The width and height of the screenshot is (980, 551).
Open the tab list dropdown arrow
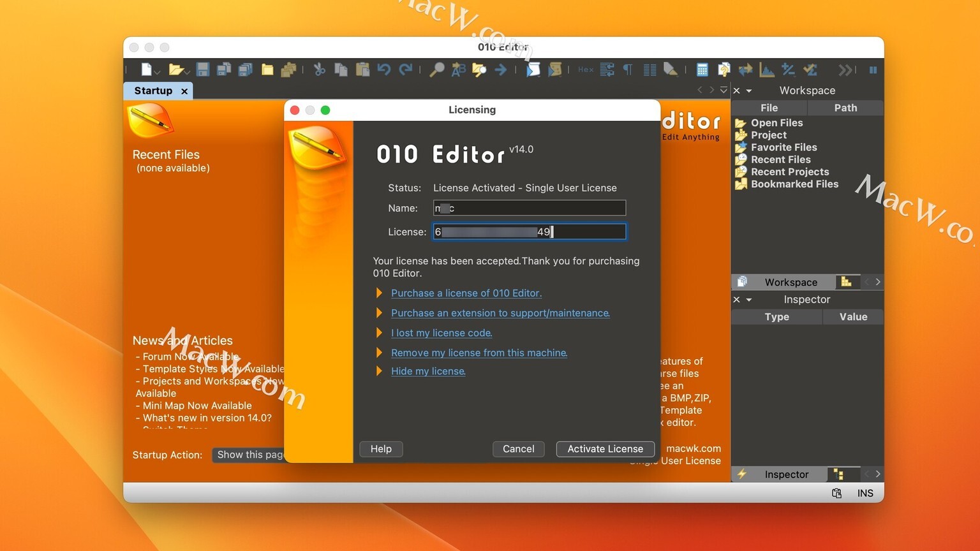pyautogui.click(x=724, y=90)
